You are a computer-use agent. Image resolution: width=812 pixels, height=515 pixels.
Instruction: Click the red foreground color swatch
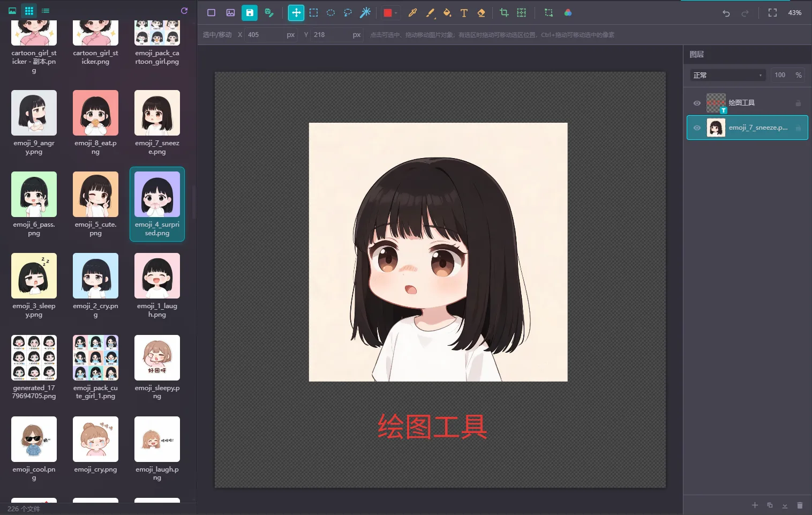click(388, 13)
